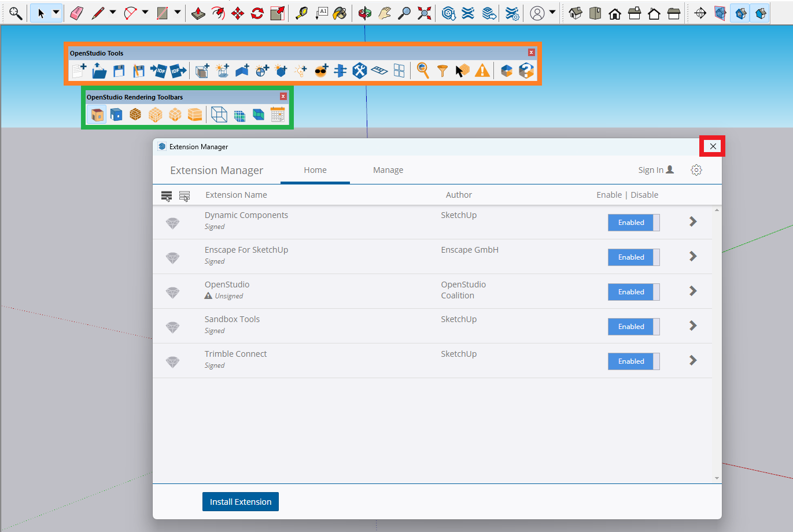Render by Construction brick cube icon
793x532 pixels.
pyautogui.click(x=135, y=114)
